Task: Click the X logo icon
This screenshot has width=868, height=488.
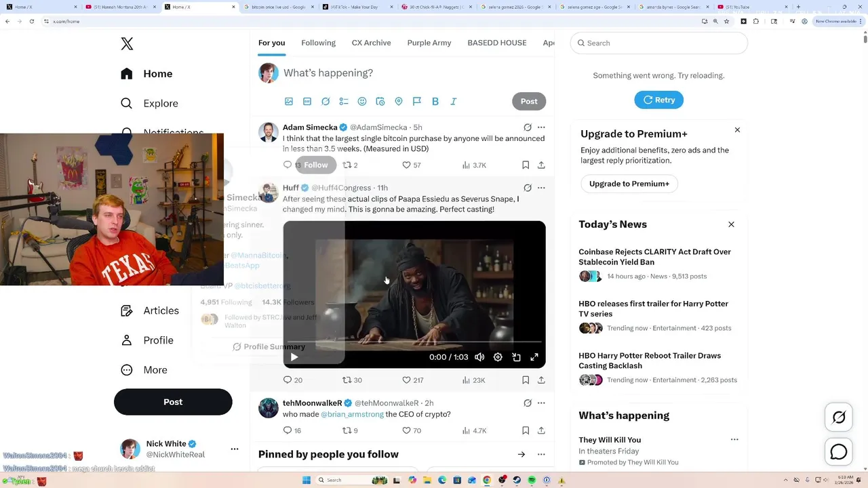Action: pos(127,44)
